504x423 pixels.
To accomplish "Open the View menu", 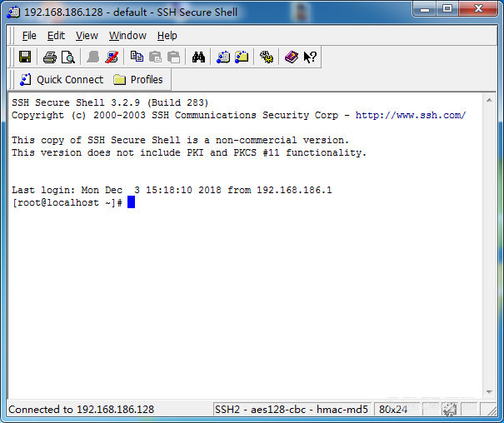I will [87, 36].
